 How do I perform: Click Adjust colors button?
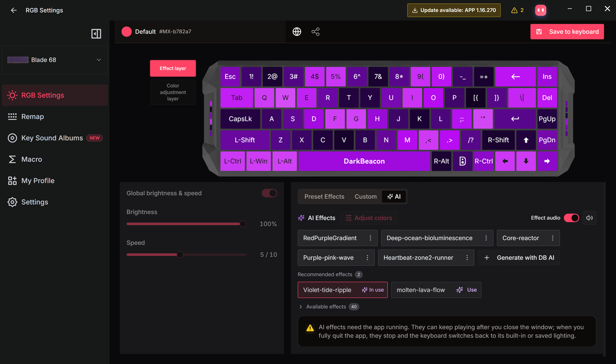(369, 218)
